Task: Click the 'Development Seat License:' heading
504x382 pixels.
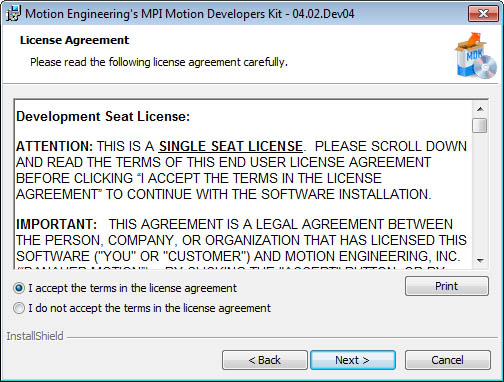Action: click(x=103, y=116)
